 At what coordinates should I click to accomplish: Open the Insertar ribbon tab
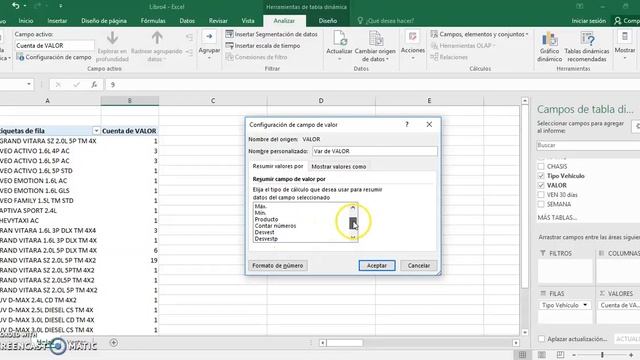pyautogui.click(x=57, y=20)
